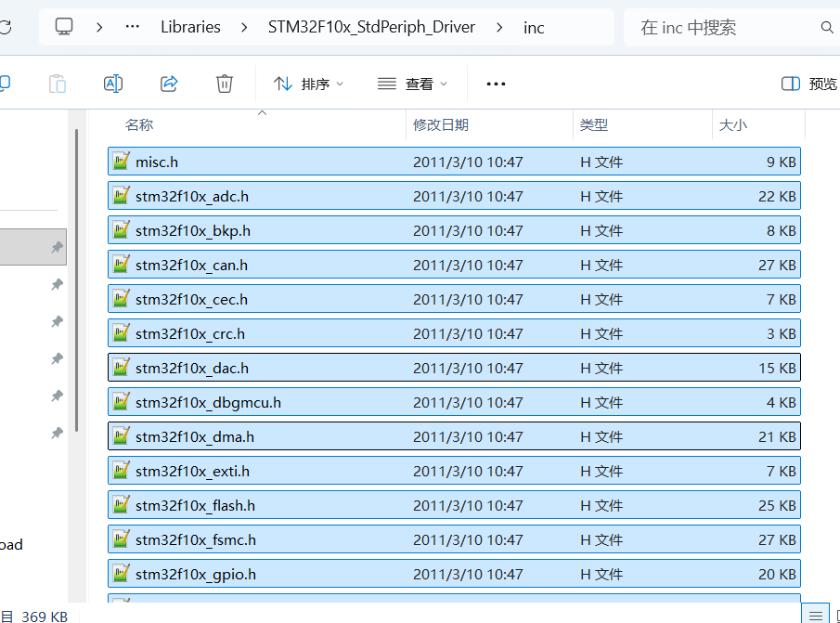Sort by 修改日期 column header
840x623 pixels.
(440, 124)
